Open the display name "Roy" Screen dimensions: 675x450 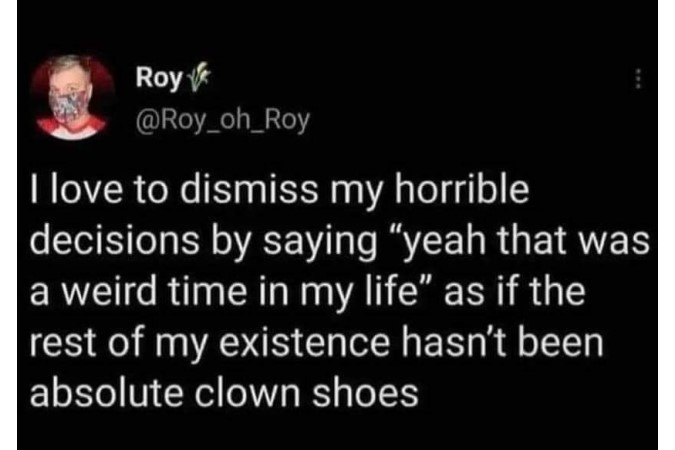pyautogui.click(x=159, y=79)
